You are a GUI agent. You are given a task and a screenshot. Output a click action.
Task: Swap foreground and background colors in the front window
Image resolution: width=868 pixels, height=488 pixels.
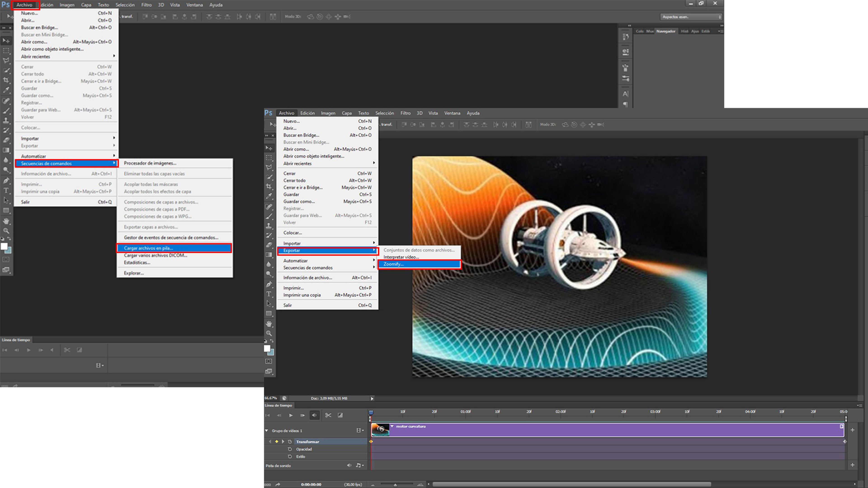tap(272, 341)
